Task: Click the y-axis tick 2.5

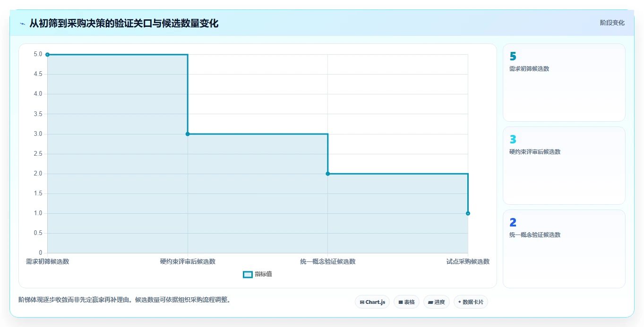Action: (38, 154)
